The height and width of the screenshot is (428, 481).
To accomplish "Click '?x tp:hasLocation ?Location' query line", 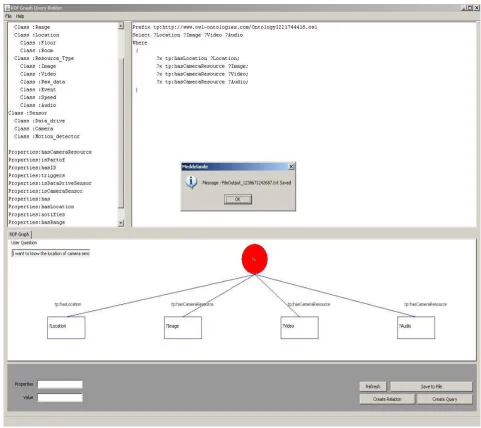I will 198,58.
